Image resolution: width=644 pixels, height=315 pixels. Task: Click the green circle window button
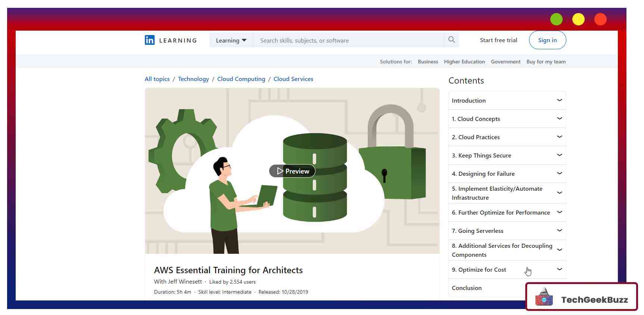tap(556, 19)
